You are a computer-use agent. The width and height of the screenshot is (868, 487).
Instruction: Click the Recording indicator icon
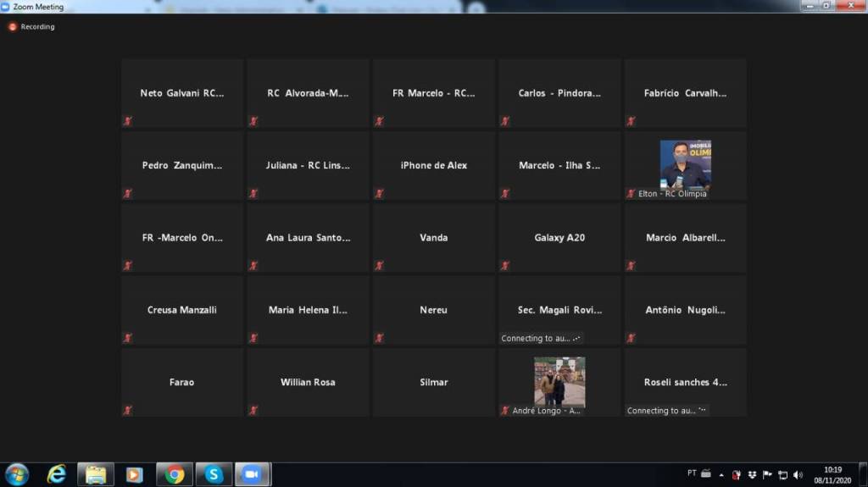(x=12, y=26)
